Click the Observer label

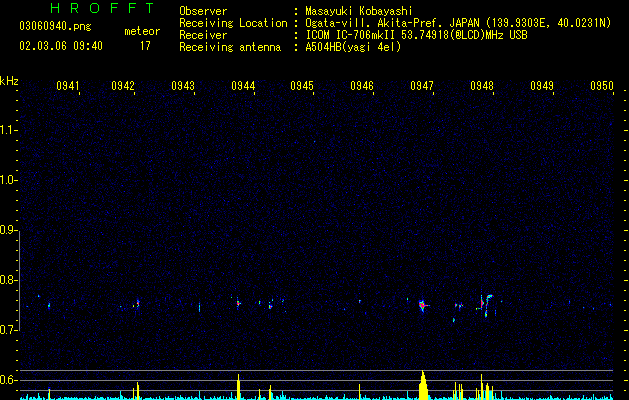tap(203, 11)
